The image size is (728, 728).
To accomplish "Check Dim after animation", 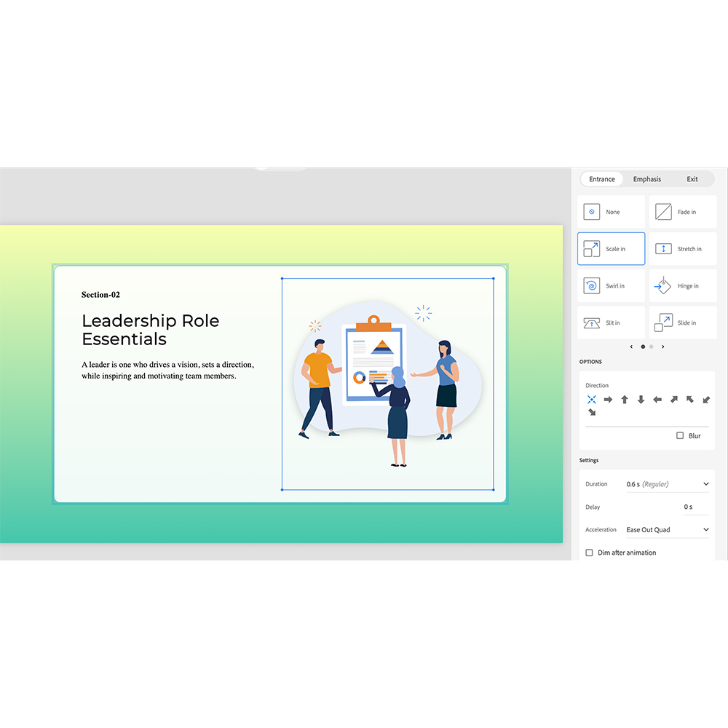I will (x=588, y=553).
